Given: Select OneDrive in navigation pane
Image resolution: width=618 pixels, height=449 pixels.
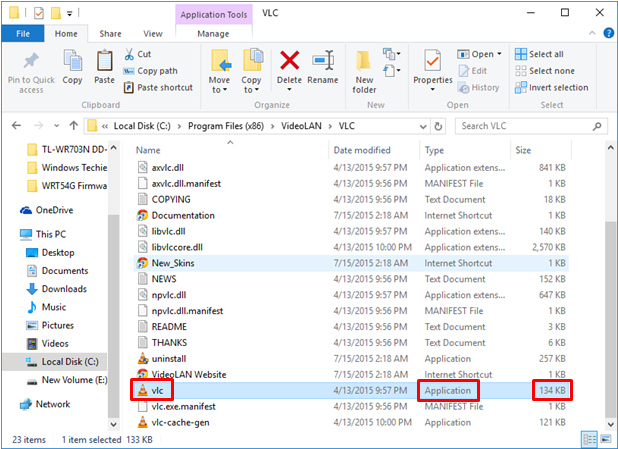Looking at the screenshot, I should [47, 210].
